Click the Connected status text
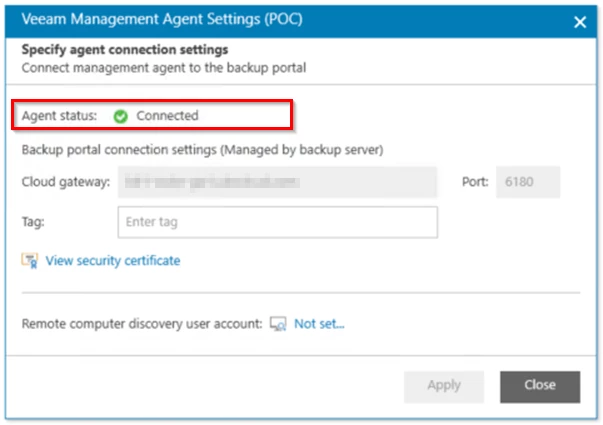The image size is (603, 425). tap(167, 116)
